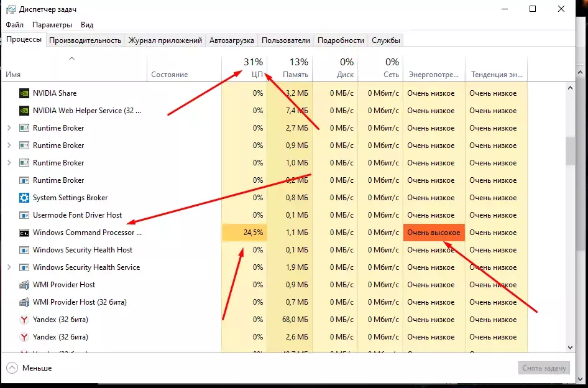588x388 pixels.
Task: Click the process list scrollbar thumb
Action: click(x=570, y=151)
